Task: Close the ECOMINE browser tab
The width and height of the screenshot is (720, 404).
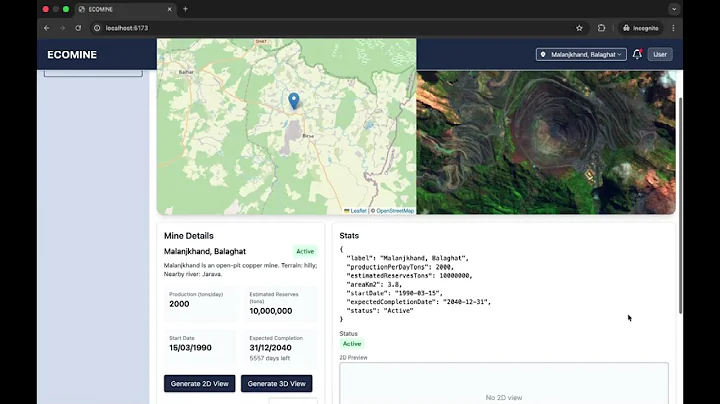Action: tap(169, 9)
